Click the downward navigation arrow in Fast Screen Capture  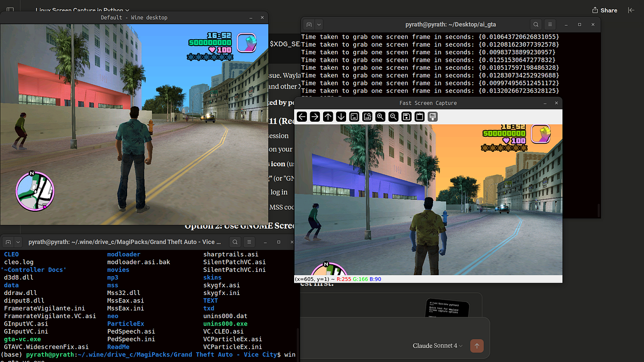pos(341,116)
